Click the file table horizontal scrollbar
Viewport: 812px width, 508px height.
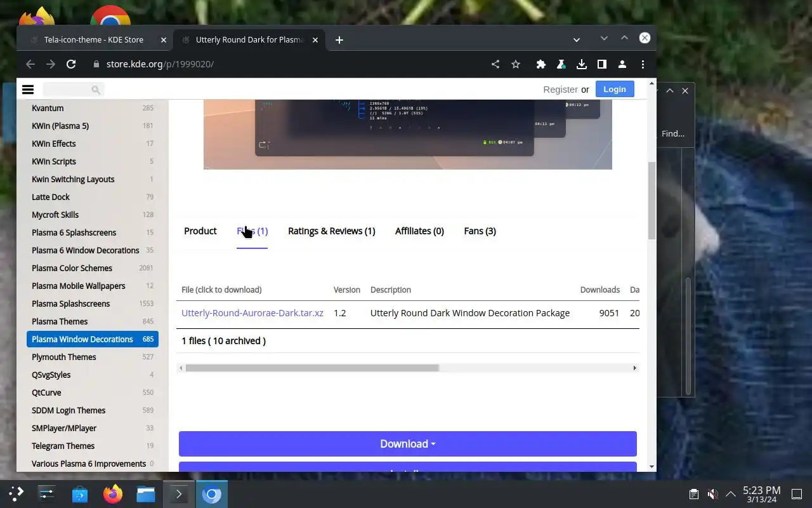click(x=312, y=368)
